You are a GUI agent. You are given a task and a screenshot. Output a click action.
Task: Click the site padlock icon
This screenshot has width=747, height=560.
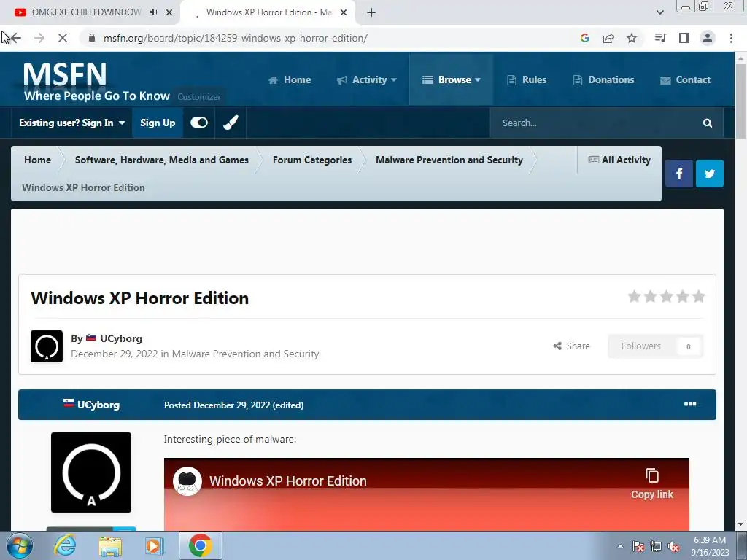click(x=92, y=38)
